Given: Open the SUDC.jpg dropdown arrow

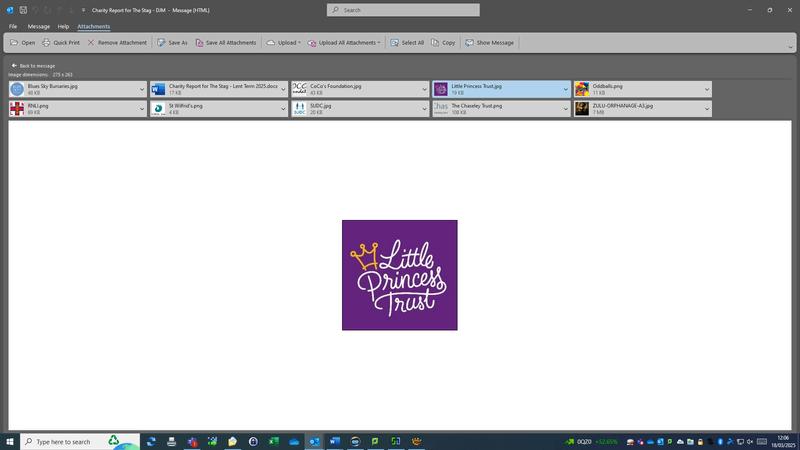Looking at the screenshot, I should pos(424,109).
